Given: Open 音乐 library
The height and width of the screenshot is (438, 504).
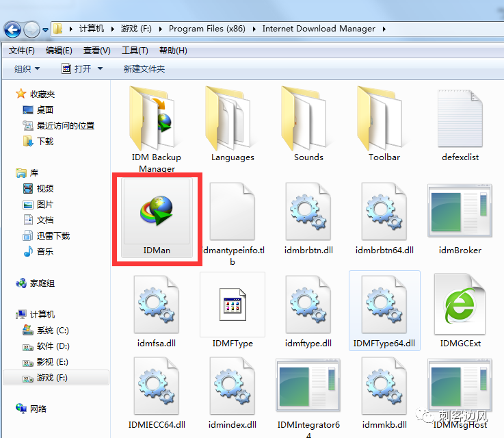Looking at the screenshot, I should coord(38,252).
